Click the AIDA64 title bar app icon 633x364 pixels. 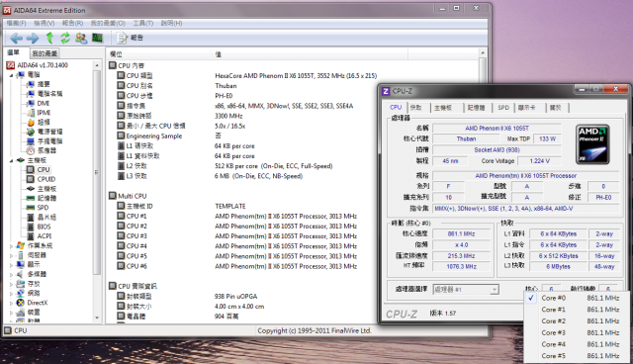[x=7, y=10]
